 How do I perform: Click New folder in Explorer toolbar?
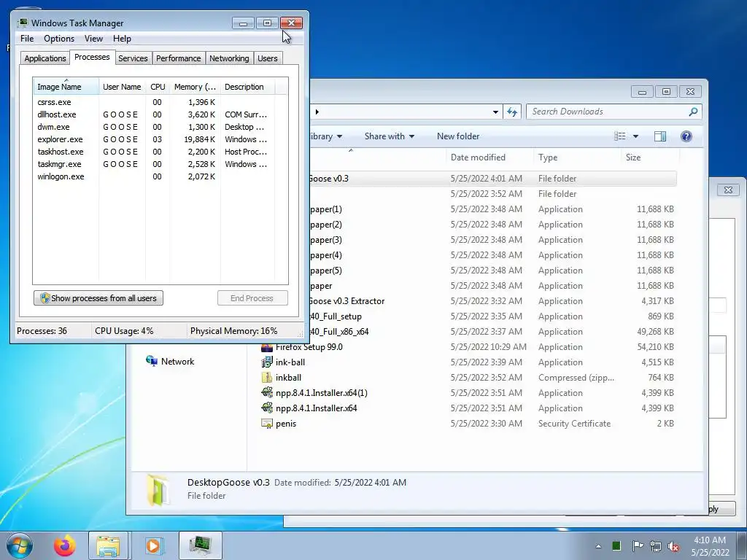458,136
